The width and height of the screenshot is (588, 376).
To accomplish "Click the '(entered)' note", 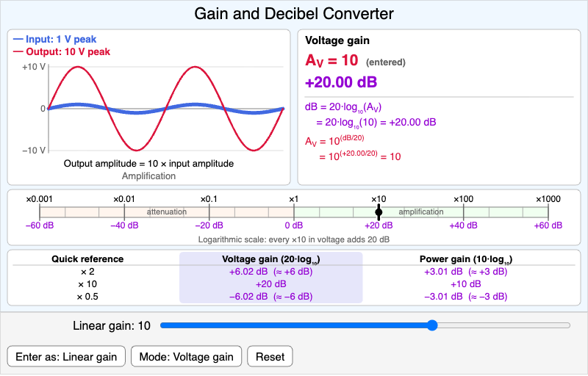I will pos(385,62).
